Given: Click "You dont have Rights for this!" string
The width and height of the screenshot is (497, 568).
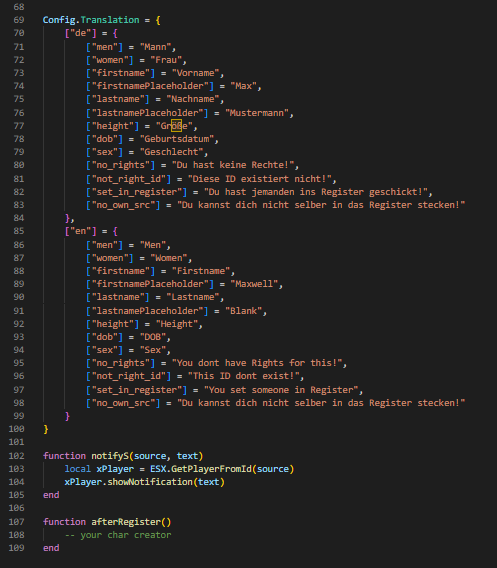Looking at the screenshot, I should [x=257, y=363].
